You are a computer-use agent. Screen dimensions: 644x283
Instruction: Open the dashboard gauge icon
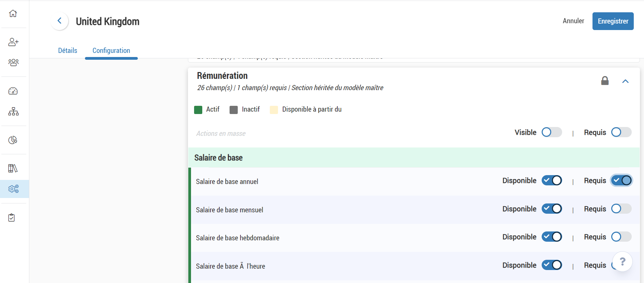pyautogui.click(x=13, y=91)
